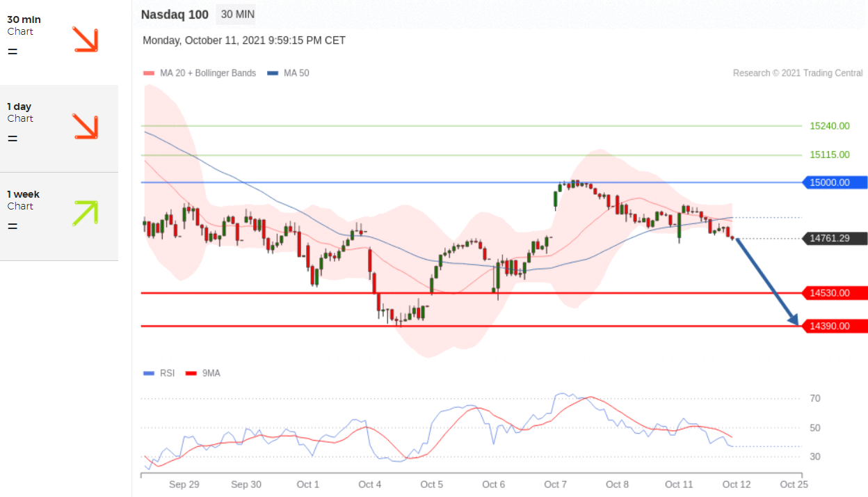Click the RSI axis value 70
This screenshot has height=497, width=868.
[x=815, y=399]
